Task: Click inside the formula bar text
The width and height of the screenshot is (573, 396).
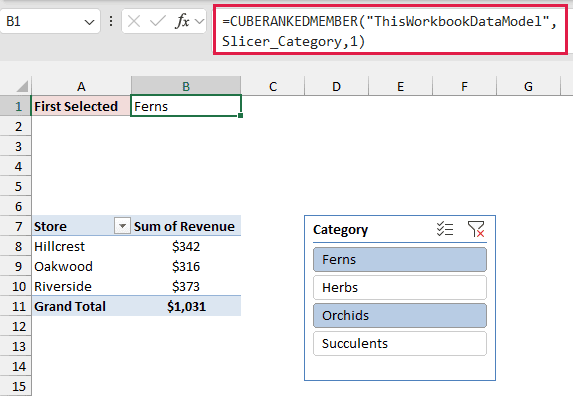Action: pos(390,31)
